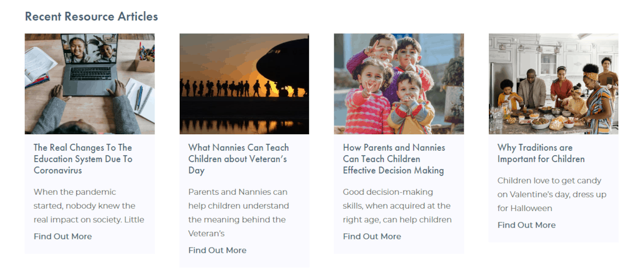
Task: Select the 'Parents and Nannies can help' excerpt
Action: click(x=239, y=213)
